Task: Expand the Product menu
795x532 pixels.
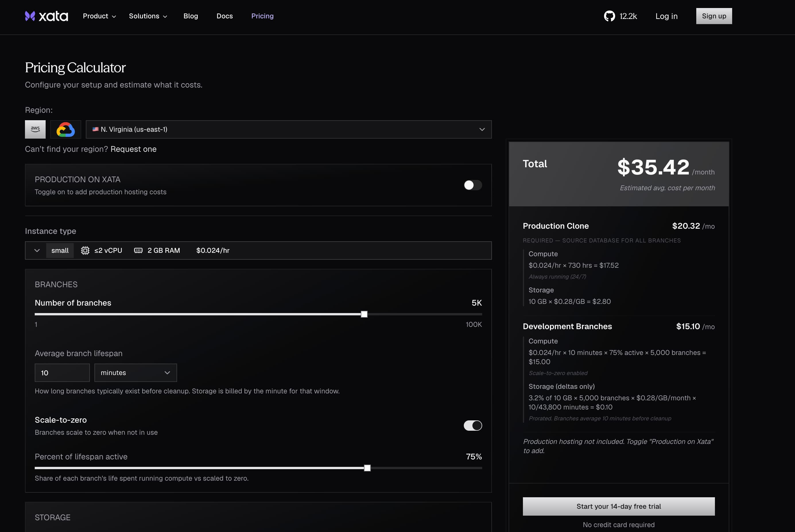Action: 99,16
